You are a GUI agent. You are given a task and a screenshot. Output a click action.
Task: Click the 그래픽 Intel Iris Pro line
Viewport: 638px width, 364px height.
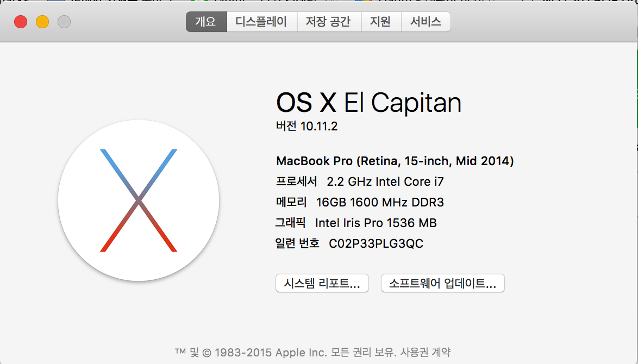click(x=356, y=223)
